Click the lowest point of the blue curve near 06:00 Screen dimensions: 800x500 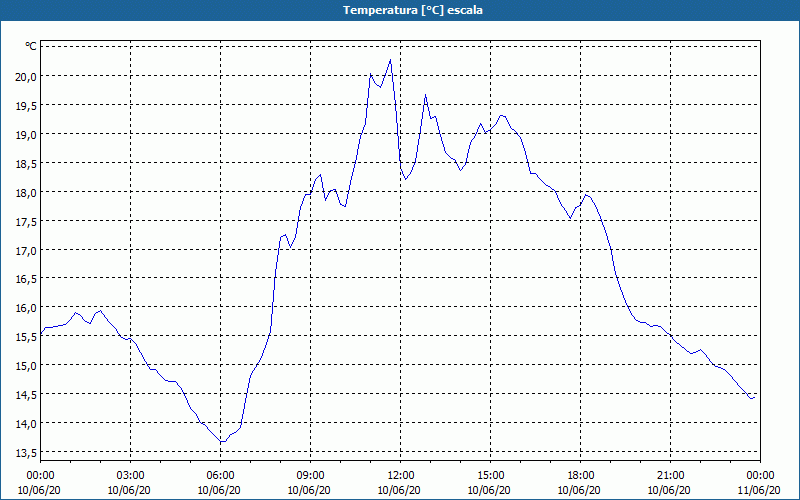pos(222,441)
